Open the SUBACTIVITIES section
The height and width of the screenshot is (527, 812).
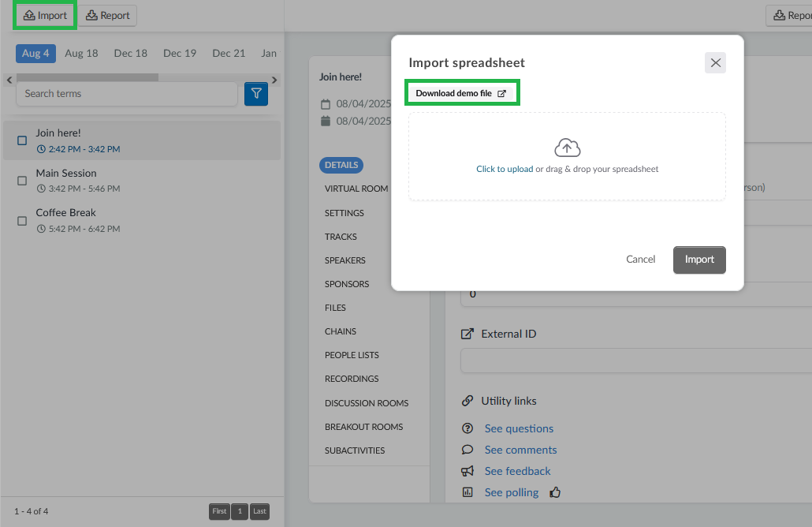(x=355, y=450)
